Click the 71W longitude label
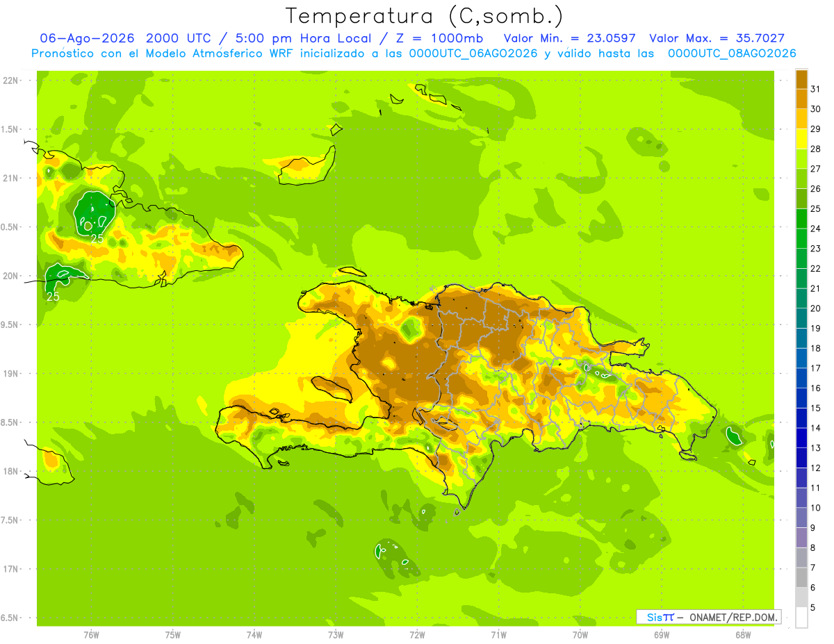The width and height of the screenshot is (834, 644). click(498, 634)
